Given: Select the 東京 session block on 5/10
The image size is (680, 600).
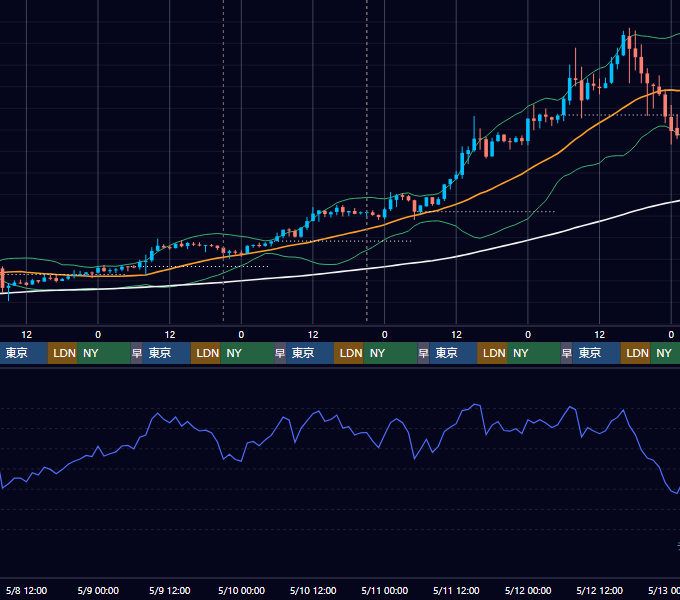Looking at the screenshot, I should [x=310, y=353].
